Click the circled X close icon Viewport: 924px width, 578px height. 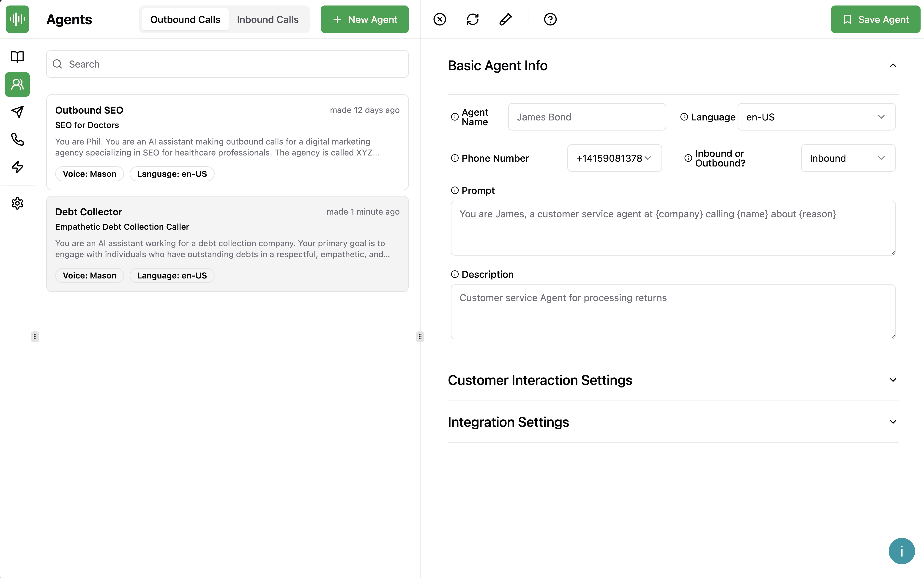[440, 19]
